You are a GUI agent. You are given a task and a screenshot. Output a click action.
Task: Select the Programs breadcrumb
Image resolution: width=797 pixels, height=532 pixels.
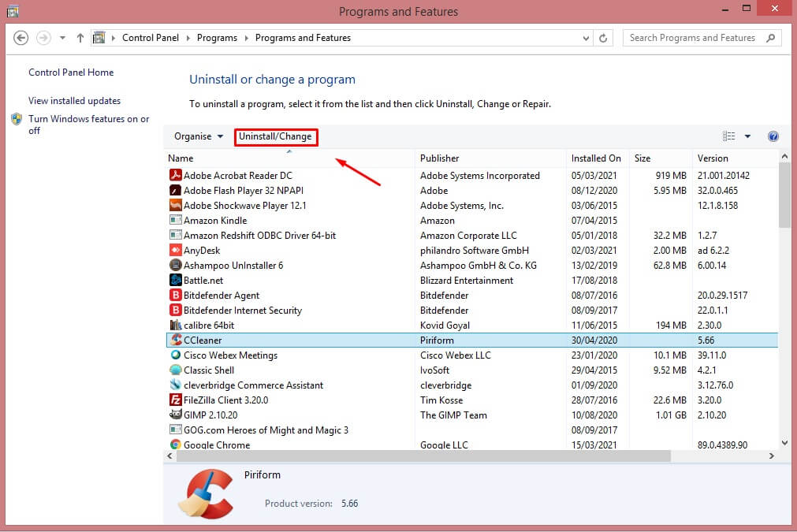pos(217,38)
